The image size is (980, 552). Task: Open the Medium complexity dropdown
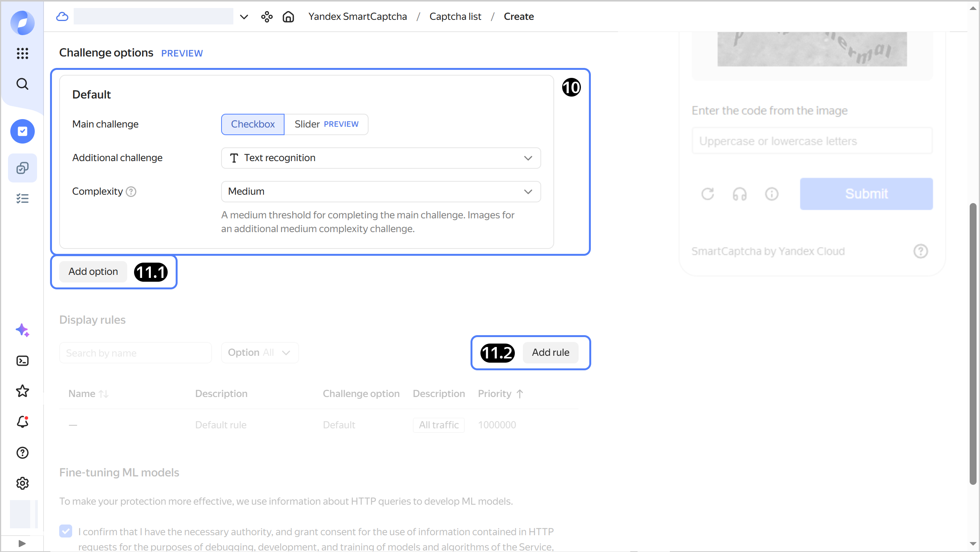[381, 192]
